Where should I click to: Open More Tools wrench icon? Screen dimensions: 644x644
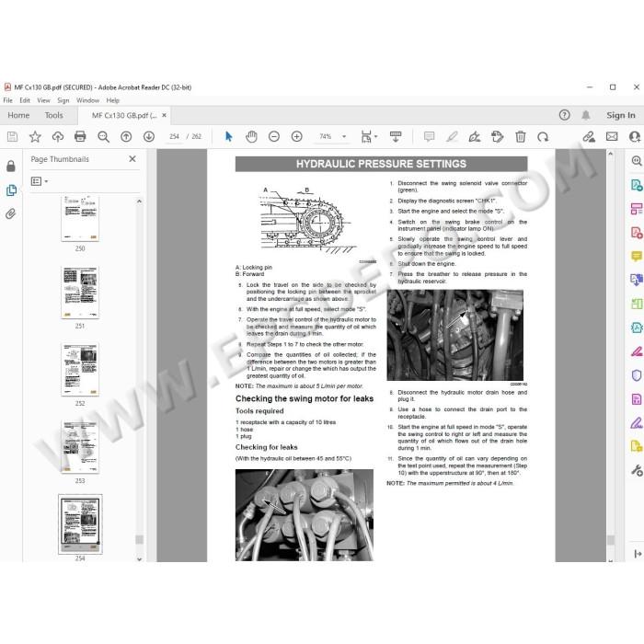637,471
